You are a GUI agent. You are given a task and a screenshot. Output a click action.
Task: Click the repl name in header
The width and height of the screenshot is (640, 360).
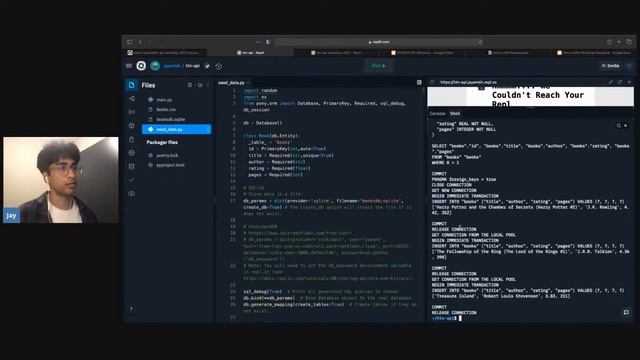coord(193,66)
